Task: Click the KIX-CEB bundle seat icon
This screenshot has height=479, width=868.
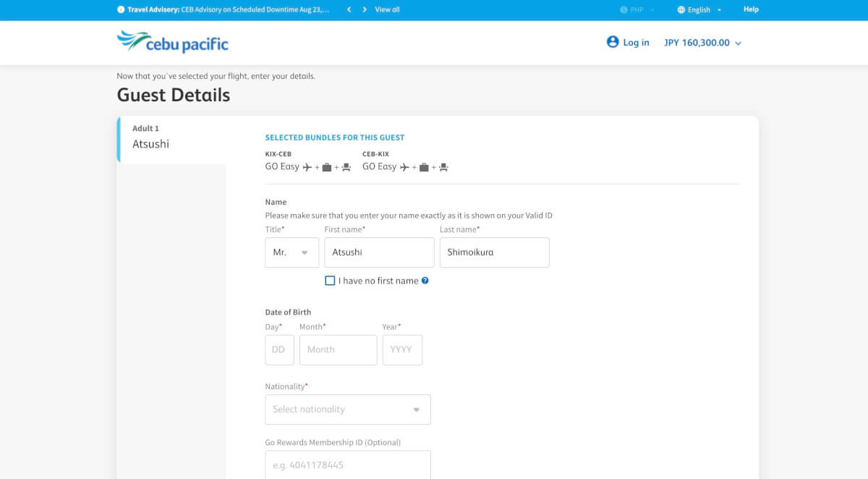Action: pos(346,167)
